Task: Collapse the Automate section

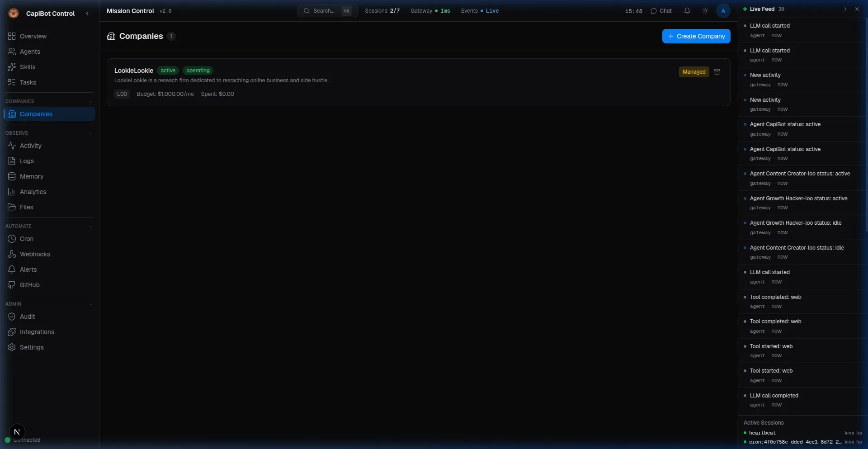Action: tap(90, 227)
